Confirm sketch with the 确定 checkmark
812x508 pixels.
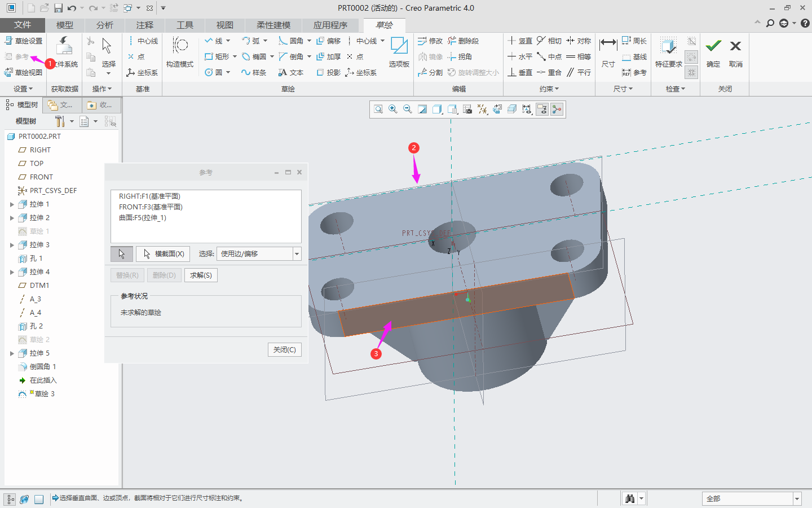tap(713, 52)
